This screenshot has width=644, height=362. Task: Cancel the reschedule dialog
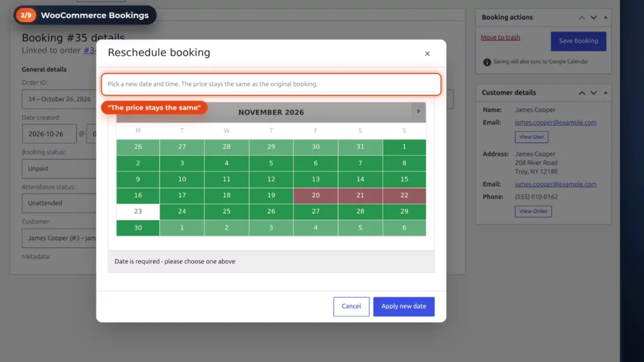(351, 306)
